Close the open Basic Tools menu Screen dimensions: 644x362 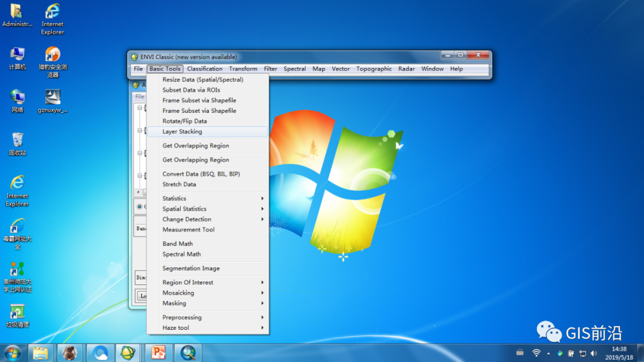click(165, 69)
